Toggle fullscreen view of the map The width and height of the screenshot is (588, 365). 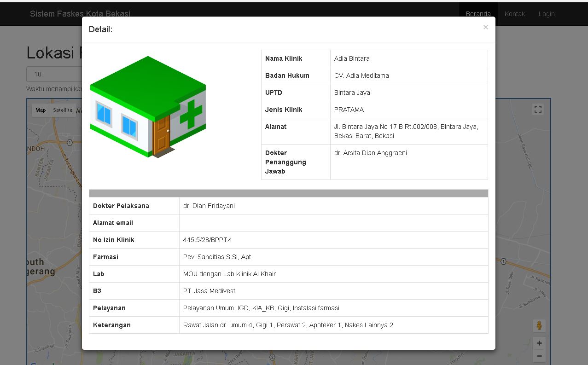tap(538, 110)
